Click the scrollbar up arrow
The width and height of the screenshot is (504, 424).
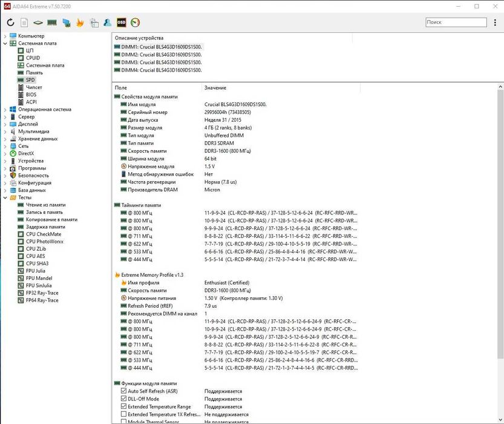pos(500,87)
